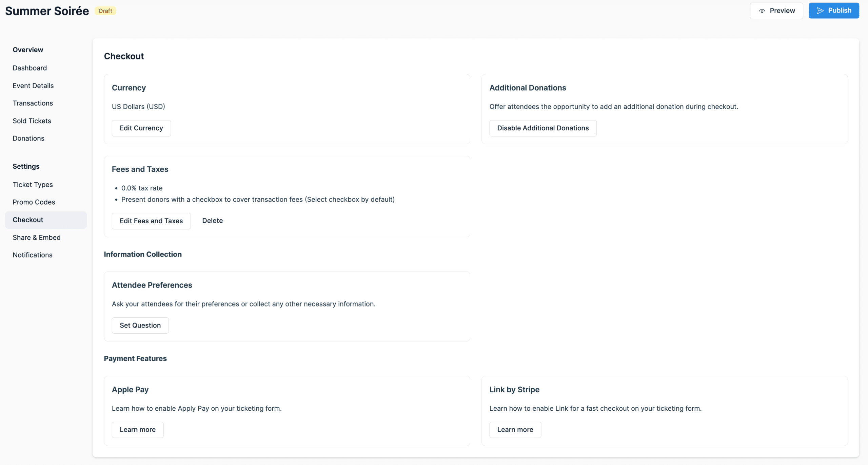
Task: Open the Donations section
Action: (28, 138)
